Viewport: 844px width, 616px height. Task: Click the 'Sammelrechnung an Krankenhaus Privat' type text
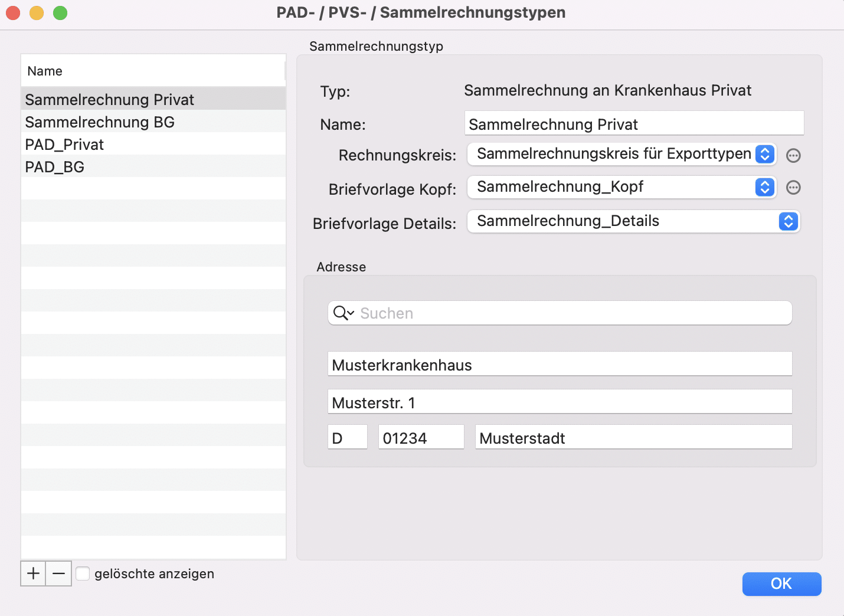607,90
